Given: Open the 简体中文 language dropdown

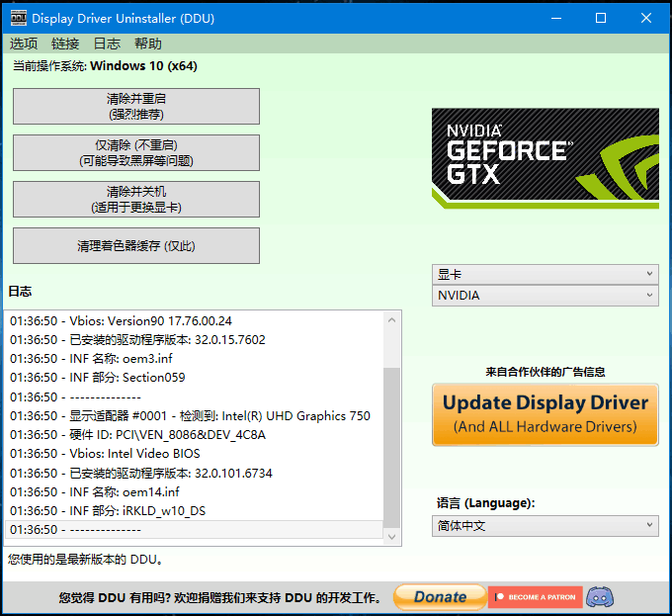Looking at the screenshot, I should pyautogui.click(x=545, y=526).
